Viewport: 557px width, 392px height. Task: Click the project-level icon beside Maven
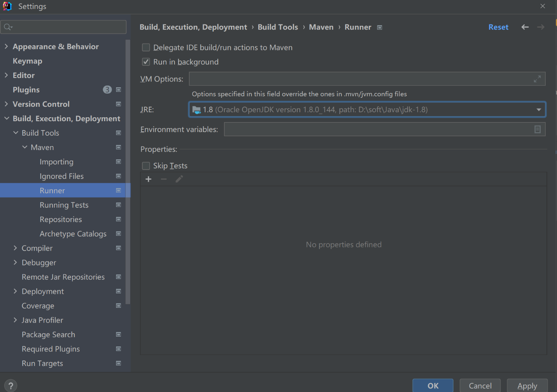(x=118, y=147)
